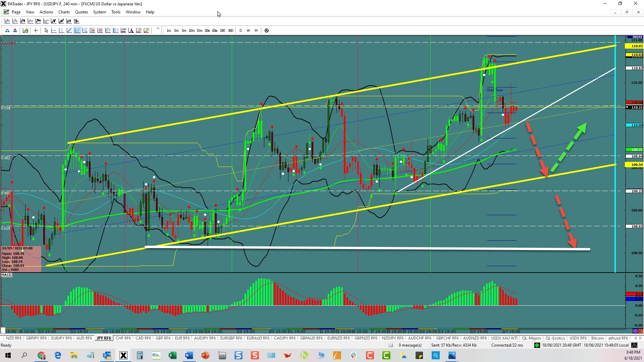Click the yellow 110.93 price label
644x362 pixels.
click(634, 46)
